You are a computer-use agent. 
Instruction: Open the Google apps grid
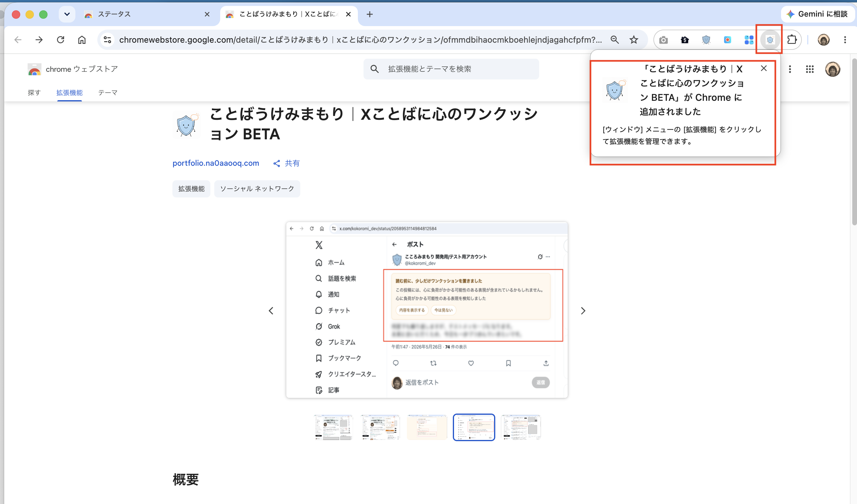[810, 69]
